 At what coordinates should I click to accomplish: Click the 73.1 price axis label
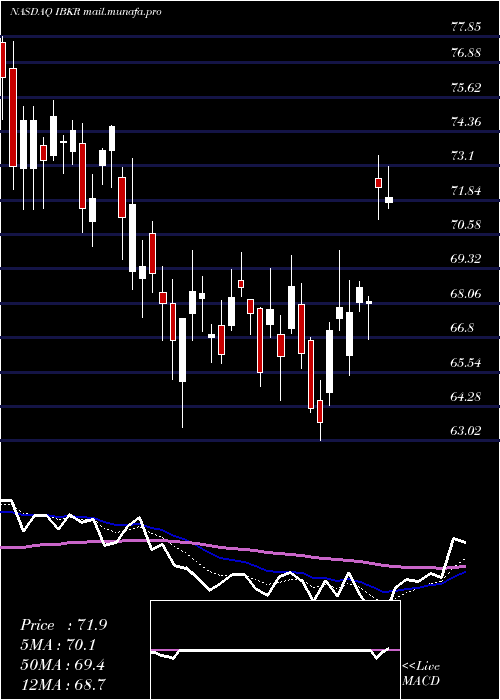click(462, 156)
